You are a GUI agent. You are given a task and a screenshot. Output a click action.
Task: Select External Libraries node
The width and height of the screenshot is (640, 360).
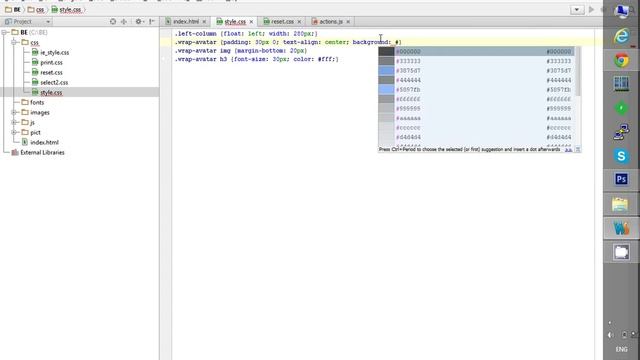38,152
